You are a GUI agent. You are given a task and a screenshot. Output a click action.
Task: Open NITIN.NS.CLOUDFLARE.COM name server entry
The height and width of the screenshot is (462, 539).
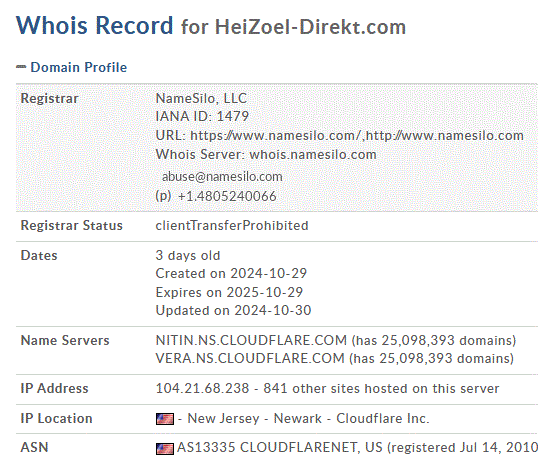pos(251,340)
